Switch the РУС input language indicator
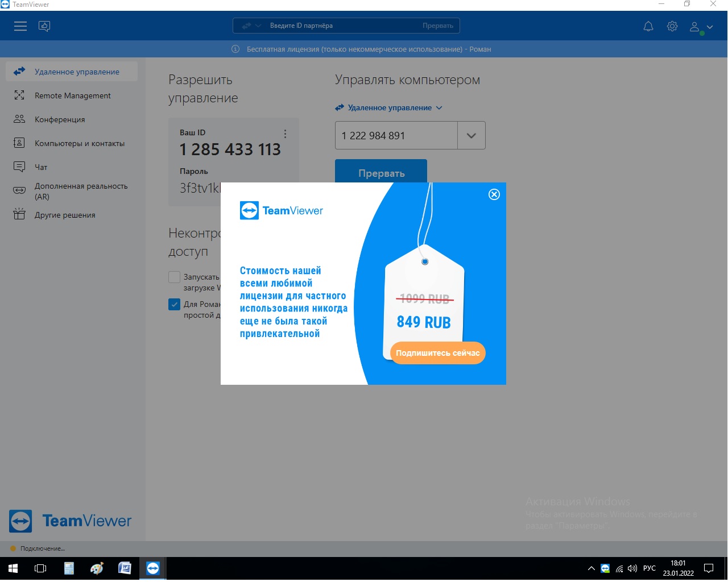728x582 pixels. click(650, 568)
